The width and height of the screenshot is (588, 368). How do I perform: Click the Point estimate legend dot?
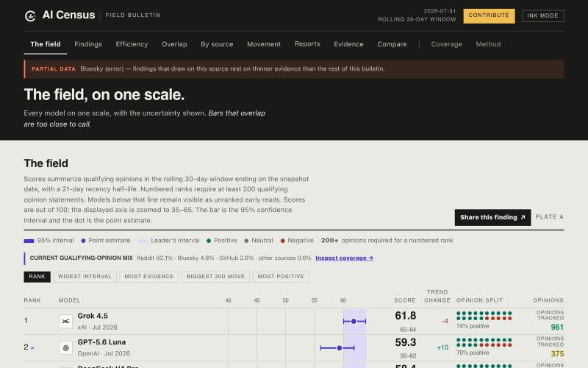pyautogui.click(x=83, y=241)
